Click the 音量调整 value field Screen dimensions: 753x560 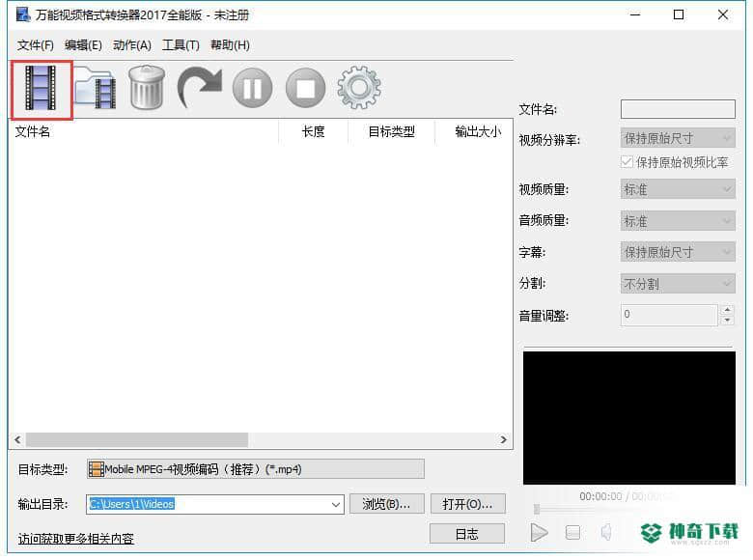[669, 315]
